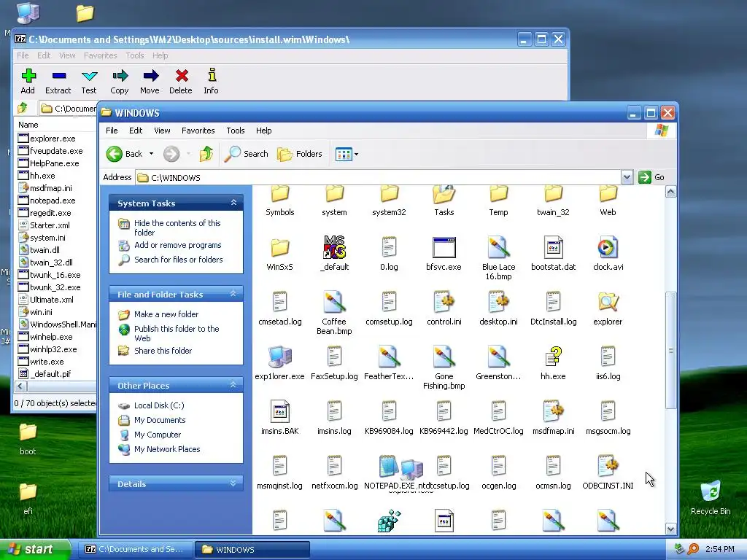
Task: Collapse the System Tasks panel
Action: 233,203
